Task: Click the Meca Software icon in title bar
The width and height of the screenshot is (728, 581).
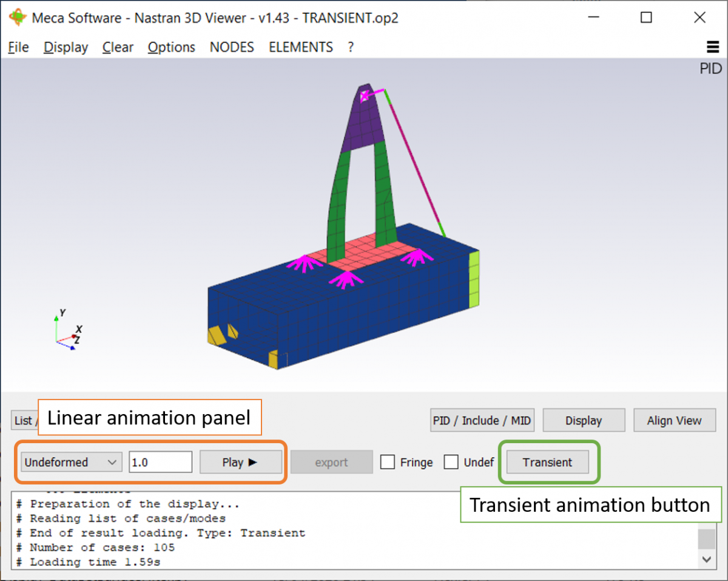Action: coord(18,18)
